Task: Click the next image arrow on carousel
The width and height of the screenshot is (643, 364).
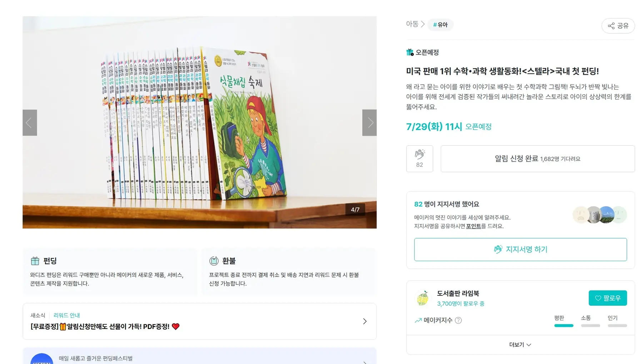Action: pyautogui.click(x=369, y=123)
